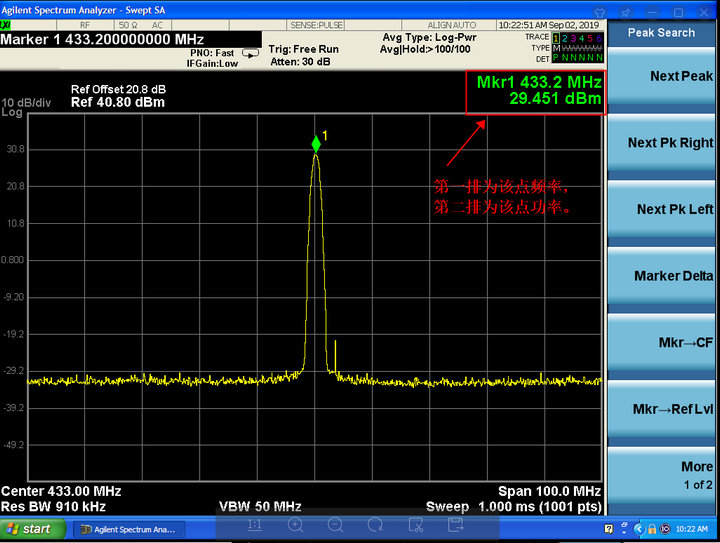
Task: Click the zoom out magnifier icon
Action: click(x=335, y=525)
